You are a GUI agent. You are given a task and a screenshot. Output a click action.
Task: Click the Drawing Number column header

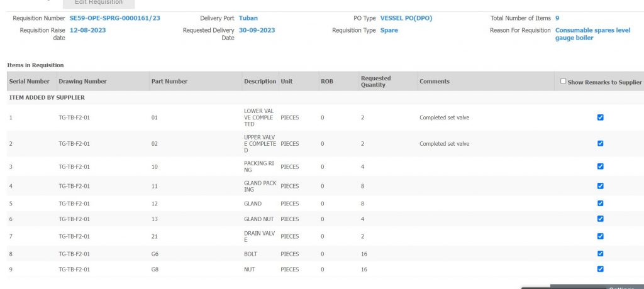[x=82, y=82]
